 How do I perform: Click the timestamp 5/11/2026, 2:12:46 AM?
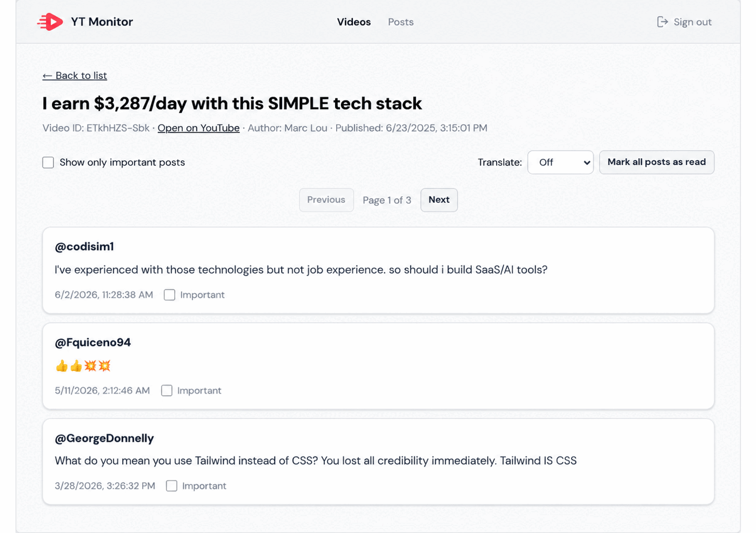[x=102, y=391]
